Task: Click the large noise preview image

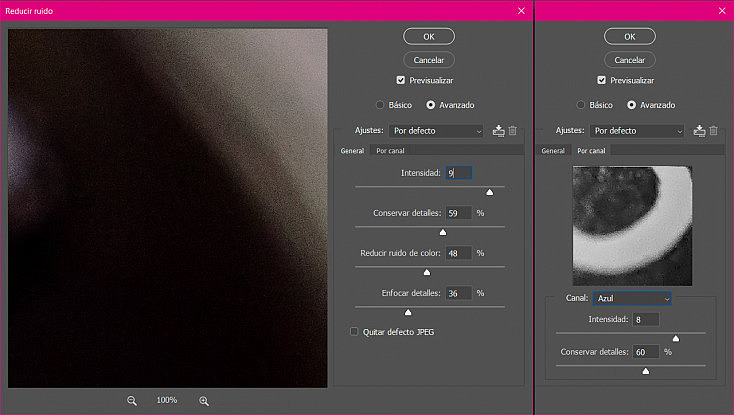Action: pyautogui.click(x=168, y=208)
